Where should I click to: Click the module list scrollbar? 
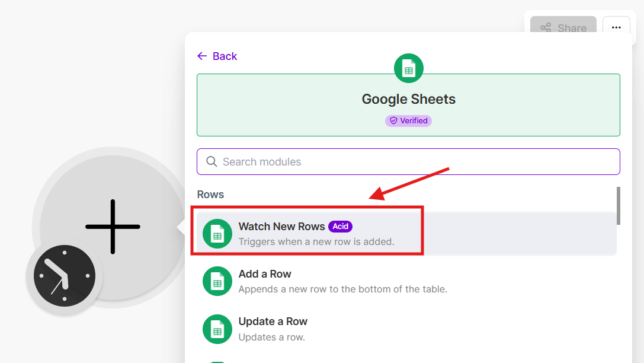(618, 206)
